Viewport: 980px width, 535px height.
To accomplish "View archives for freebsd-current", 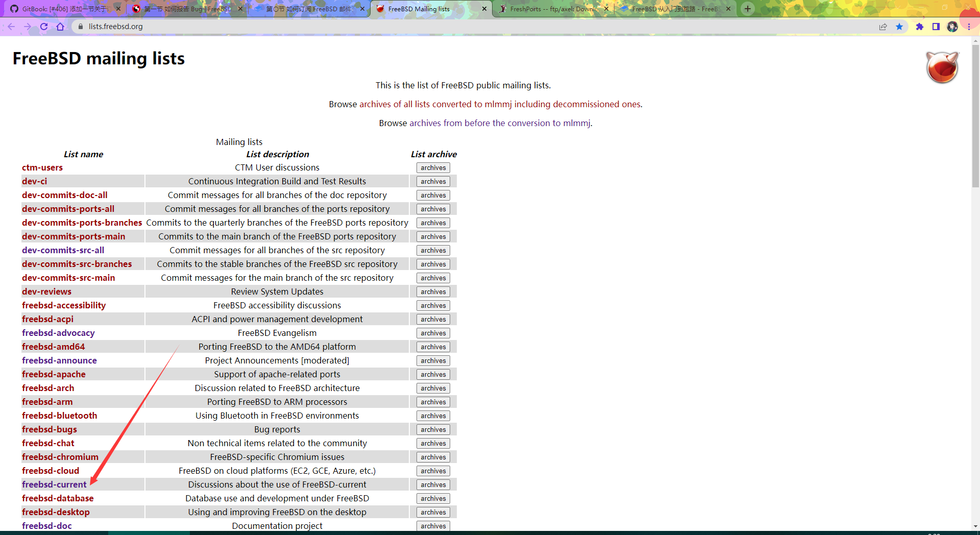I will tap(433, 484).
